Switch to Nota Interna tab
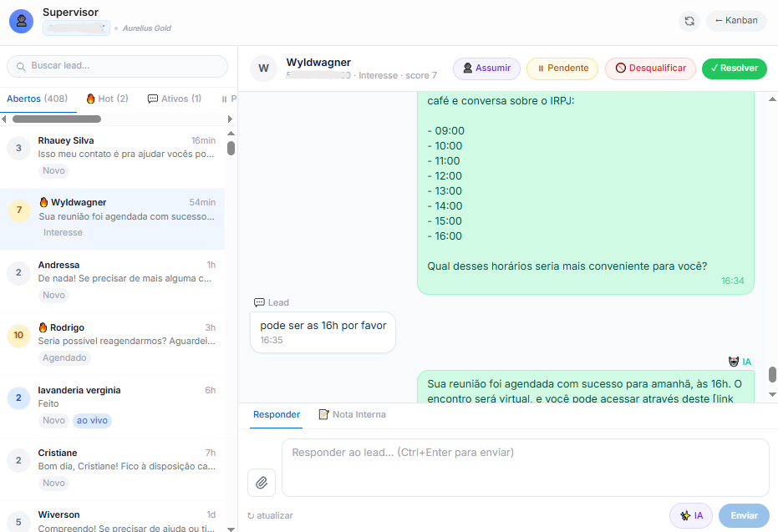Viewport: 778px width, 532px height. 352,414
